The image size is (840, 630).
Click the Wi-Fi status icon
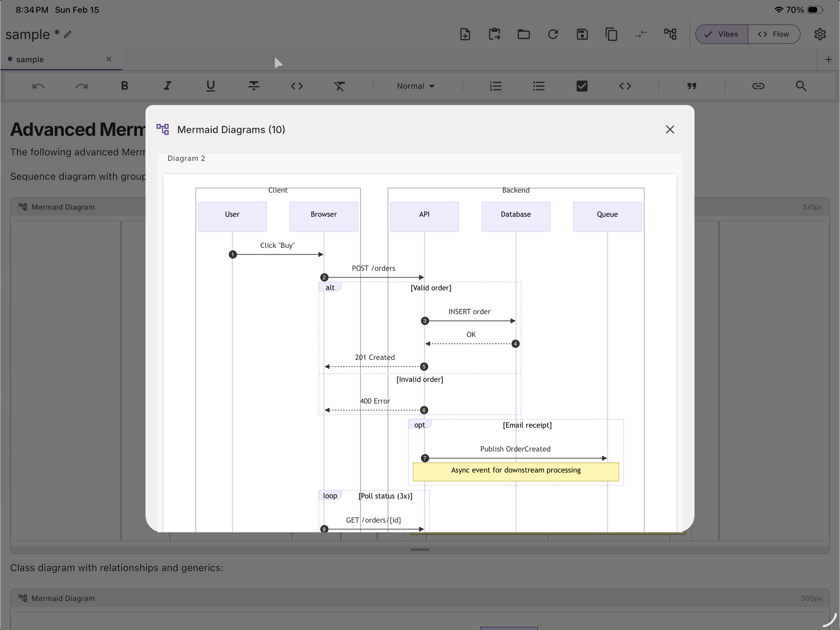pos(778,10)
